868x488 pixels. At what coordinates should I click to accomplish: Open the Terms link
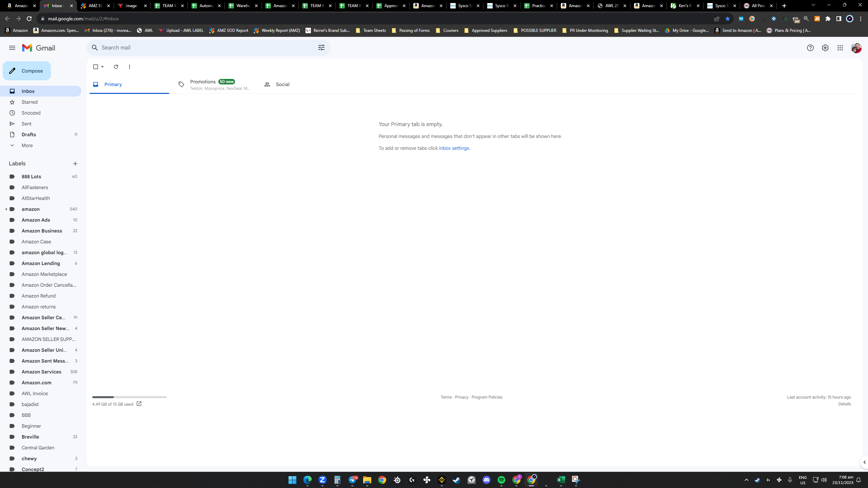tap(446, 397)
